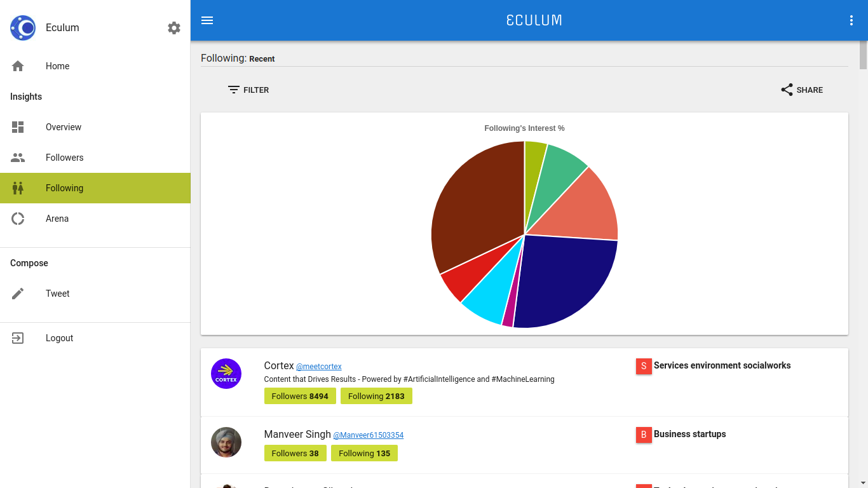Open the @Manveer61503354 profile link
This screenshot has height=488, width=868.
click(x=369, y=435)
